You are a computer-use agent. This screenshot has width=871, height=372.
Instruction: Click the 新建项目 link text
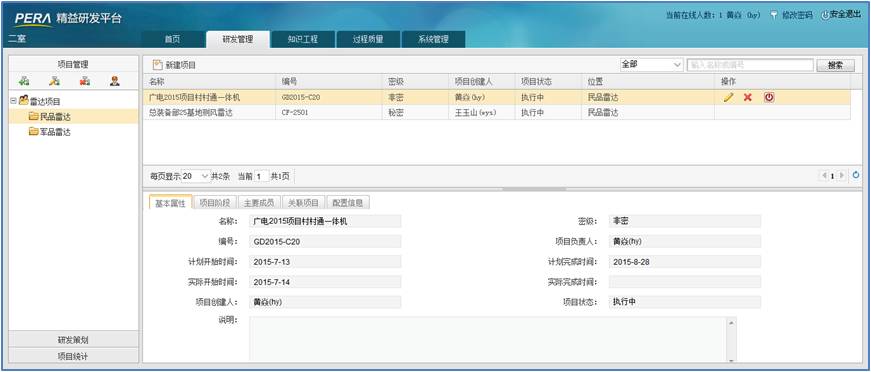[181, 65]
